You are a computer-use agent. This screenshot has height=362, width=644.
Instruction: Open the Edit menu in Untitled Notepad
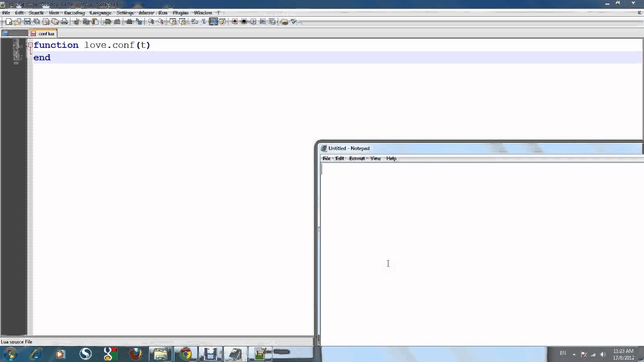tap(340, 158)
